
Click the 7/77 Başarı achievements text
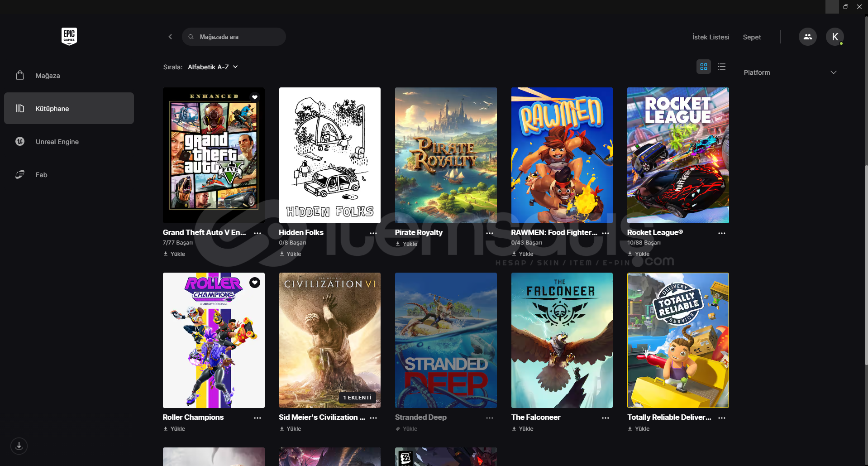point(178,243)
